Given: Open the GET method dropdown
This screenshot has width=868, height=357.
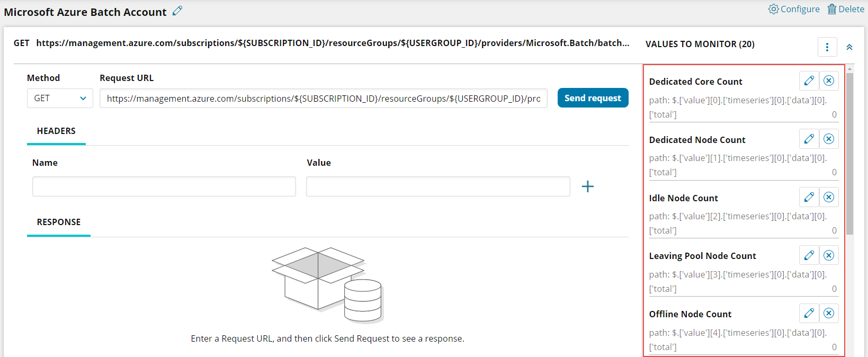Looking at the screenshot, I should tap(60, 99).
